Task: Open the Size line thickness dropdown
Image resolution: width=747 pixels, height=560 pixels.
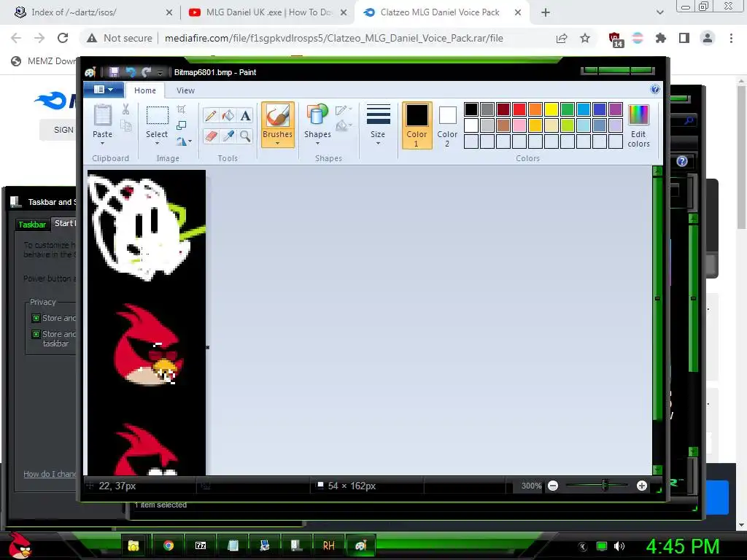Action: point(378,143)
